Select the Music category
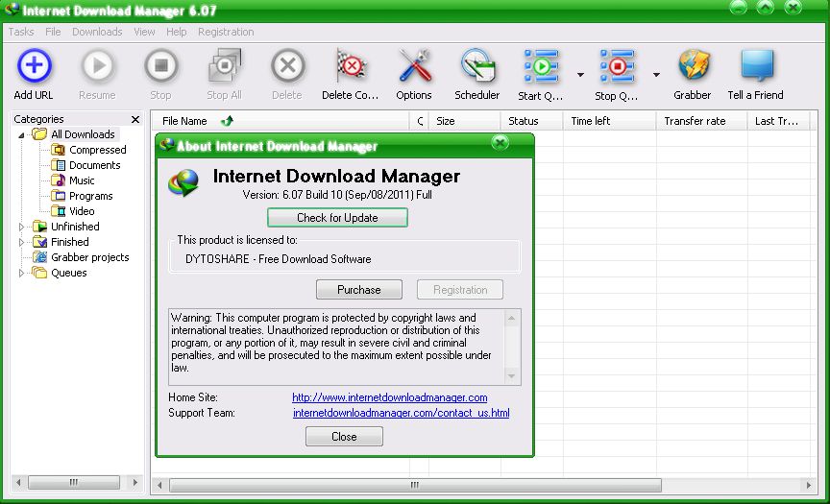The height and width of the screenshot is (504, 830). (x=82, y=180)
